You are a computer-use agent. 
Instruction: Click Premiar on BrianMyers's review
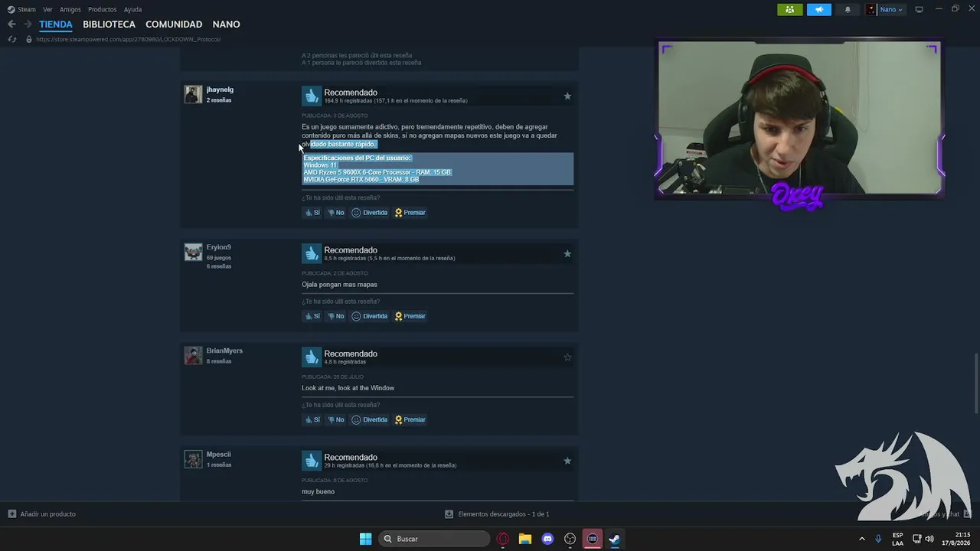coord(410,419)
